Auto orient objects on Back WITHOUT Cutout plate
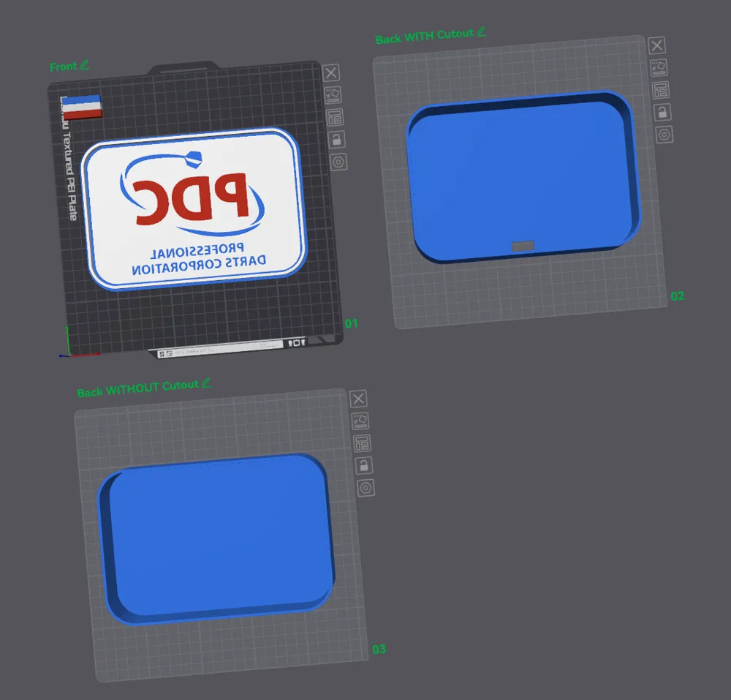 tap(360, 421)
